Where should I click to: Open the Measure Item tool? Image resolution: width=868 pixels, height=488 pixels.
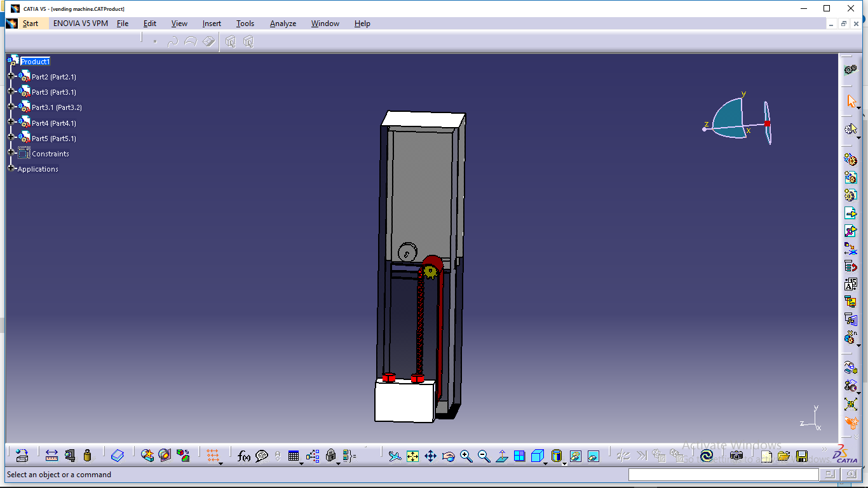[70, 456]
